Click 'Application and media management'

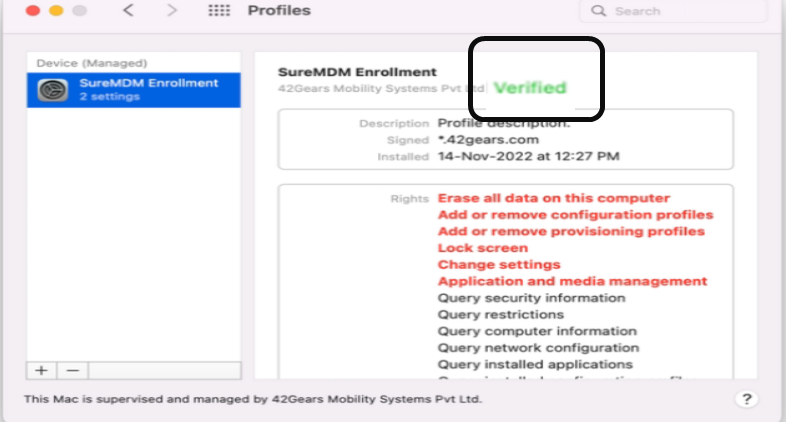tap(572, 281)
